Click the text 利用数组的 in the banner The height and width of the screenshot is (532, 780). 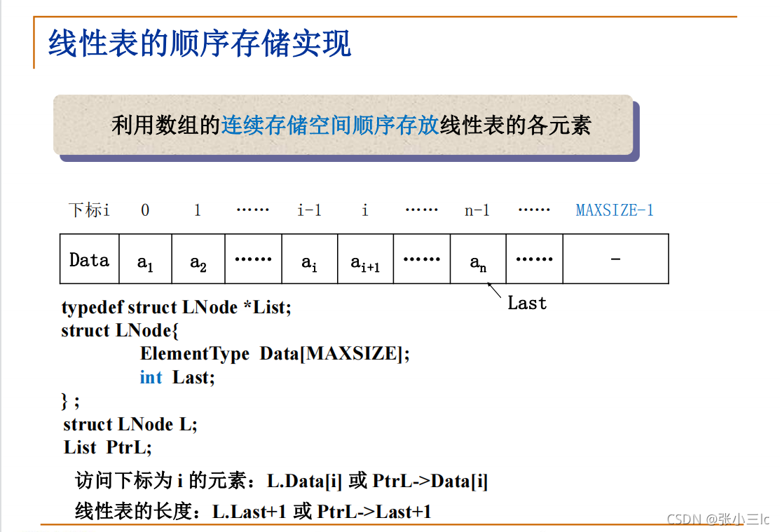click(x=165, y=125)
